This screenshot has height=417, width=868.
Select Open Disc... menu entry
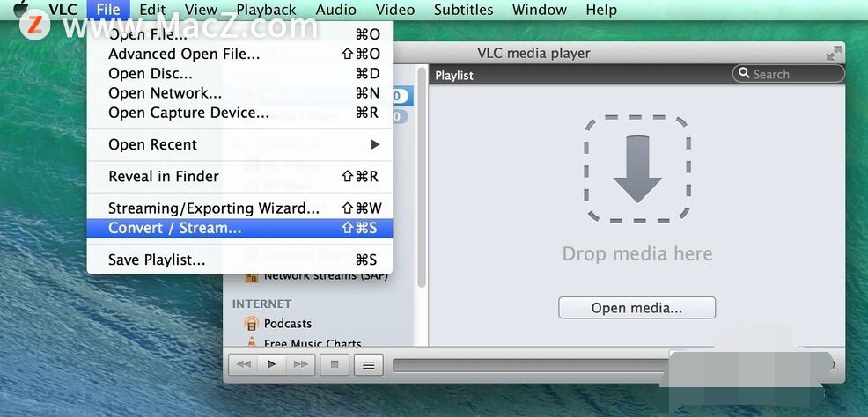click(x=239, y=73)
